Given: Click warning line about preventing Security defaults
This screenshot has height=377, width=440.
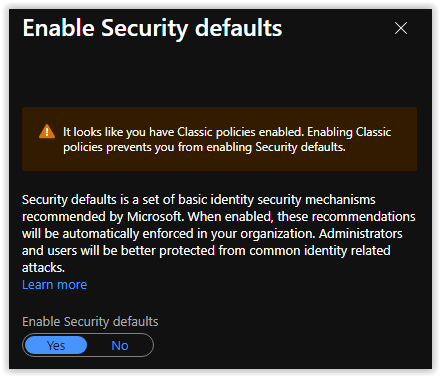Looking at the screenshot, I should pos(204,147).
